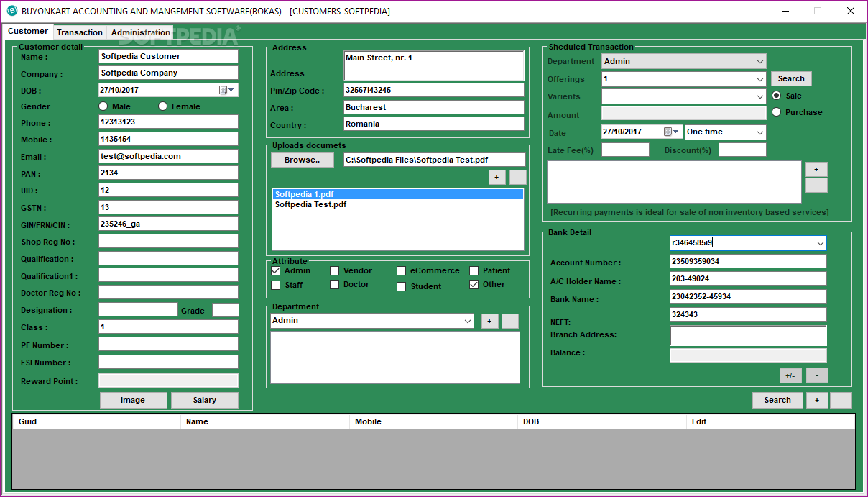Open the bank account selector dropdown
Image resolution: width=868 pixels, height=497 pixels.
tap(821, 243)
